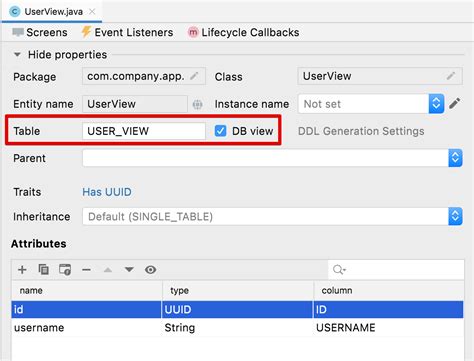Select UUID type cell

[x=237, y=309]
